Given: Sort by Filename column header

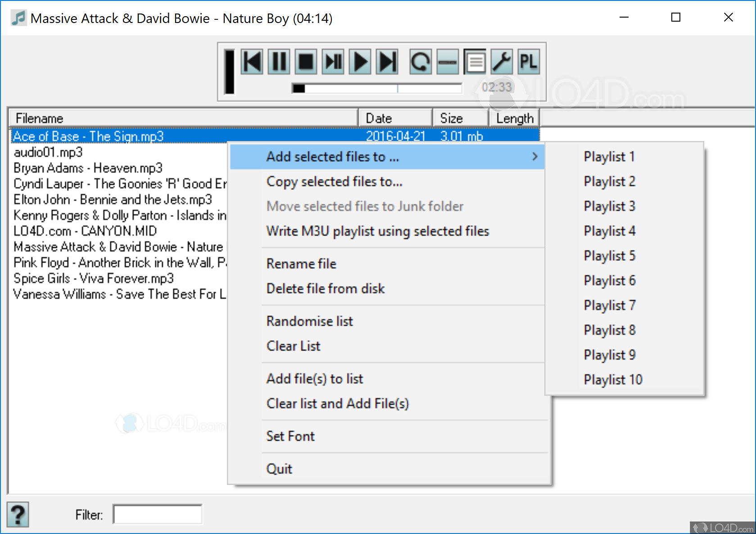Looking at the screenshot, I should [184, 118].
